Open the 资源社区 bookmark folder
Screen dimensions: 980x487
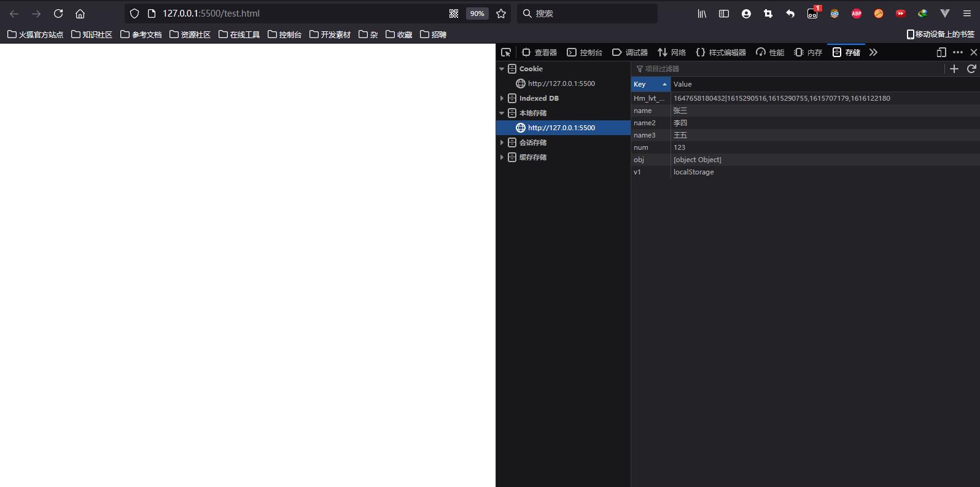tap(190, 34)
